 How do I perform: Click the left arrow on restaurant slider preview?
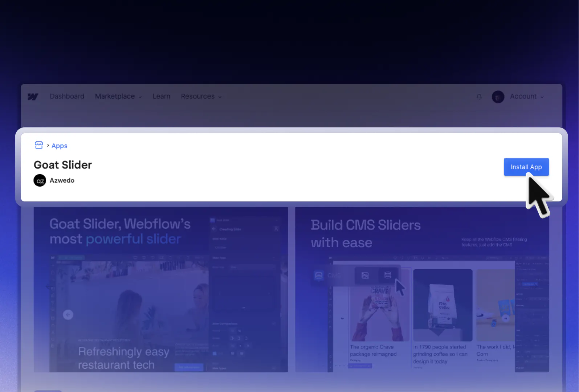68,315
